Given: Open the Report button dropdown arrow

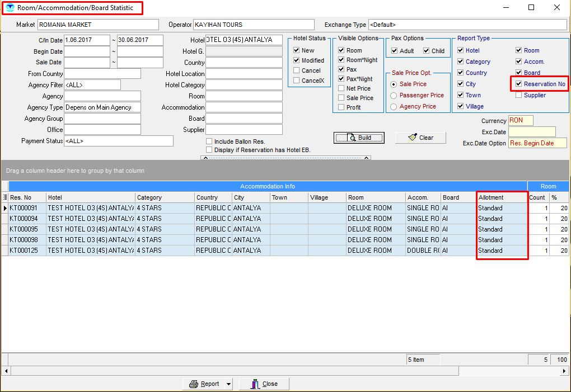Looking at the screenshot, I should [x=228, y=384].
